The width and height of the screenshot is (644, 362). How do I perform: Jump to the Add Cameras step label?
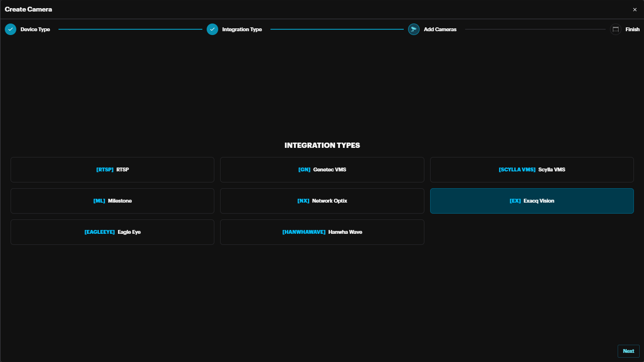[x=440, y=29]
